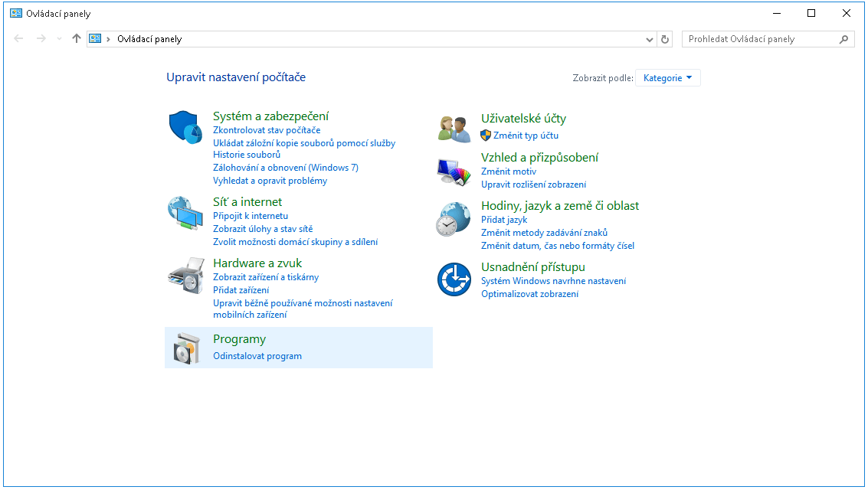Image resolution: width=868 pixels, height=490 pixels.
Task: Click the search magnifier icon
Action: point(843,39)
